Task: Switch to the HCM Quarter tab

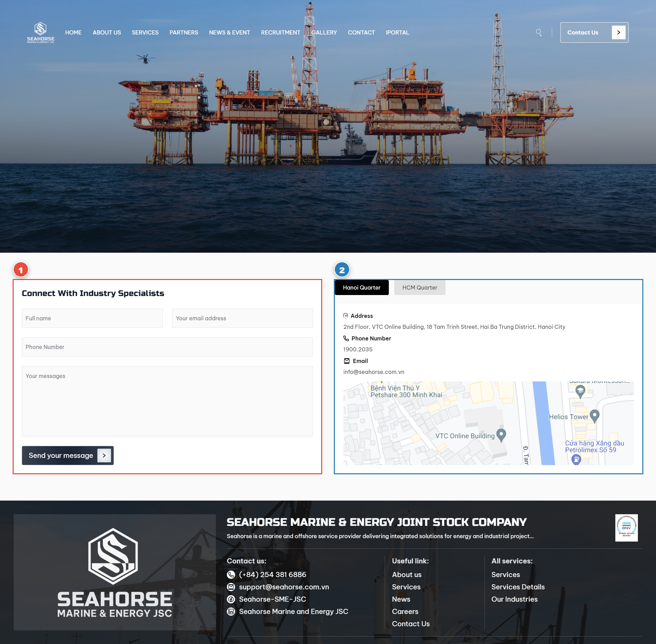Action: (x=420, y=288)
